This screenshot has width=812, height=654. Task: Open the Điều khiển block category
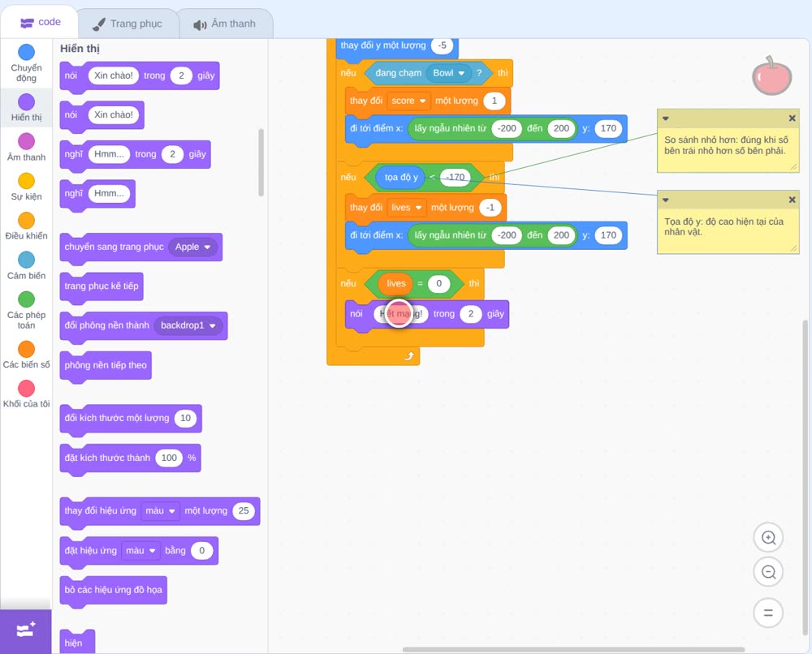pos(27,226)
